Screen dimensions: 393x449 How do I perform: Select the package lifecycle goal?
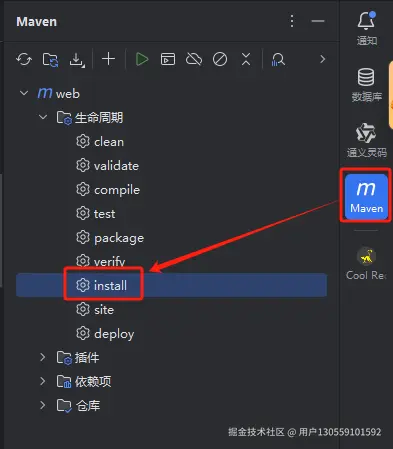pyautogui.click(x=171, y=238)
